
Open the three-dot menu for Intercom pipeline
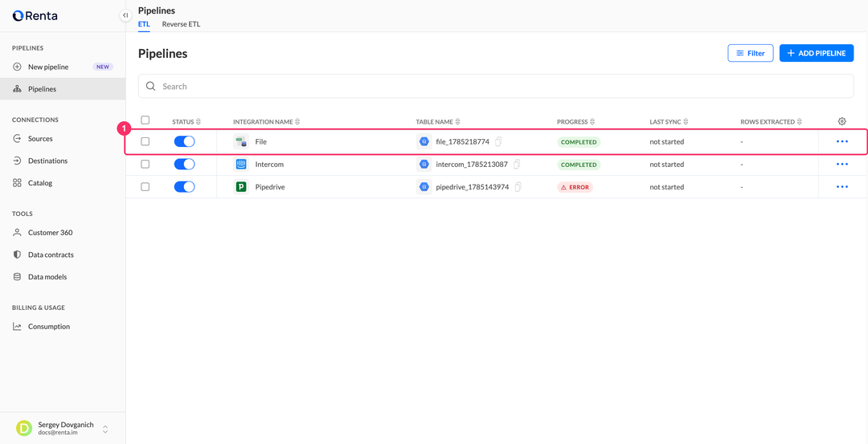pyautogui.click(x=842, y=165)
